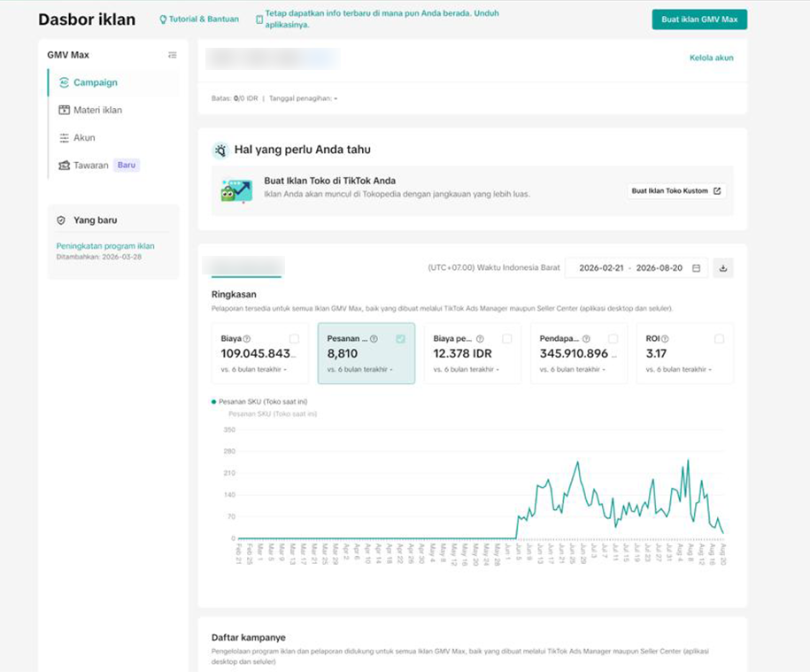Click help icon next to Pendapa...

586,339
